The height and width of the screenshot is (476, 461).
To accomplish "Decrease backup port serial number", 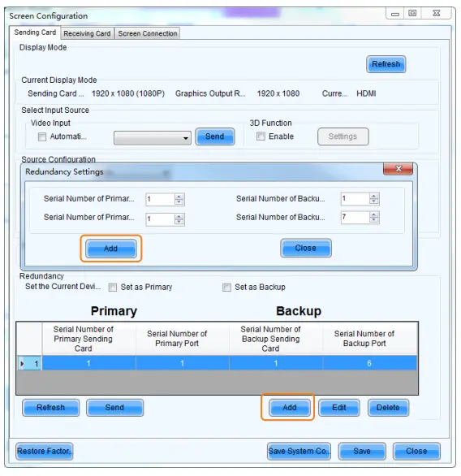I will click(374, 220).
